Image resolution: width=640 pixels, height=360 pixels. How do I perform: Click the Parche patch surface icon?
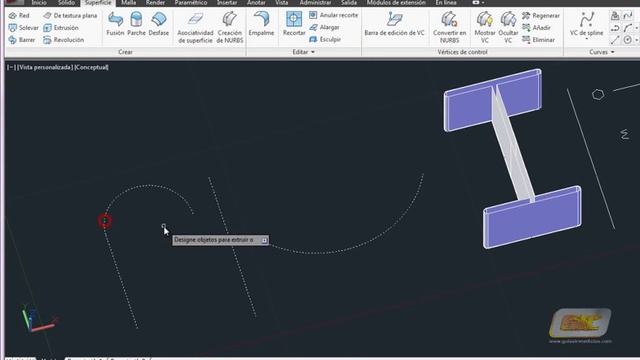(x=136, y=24)
